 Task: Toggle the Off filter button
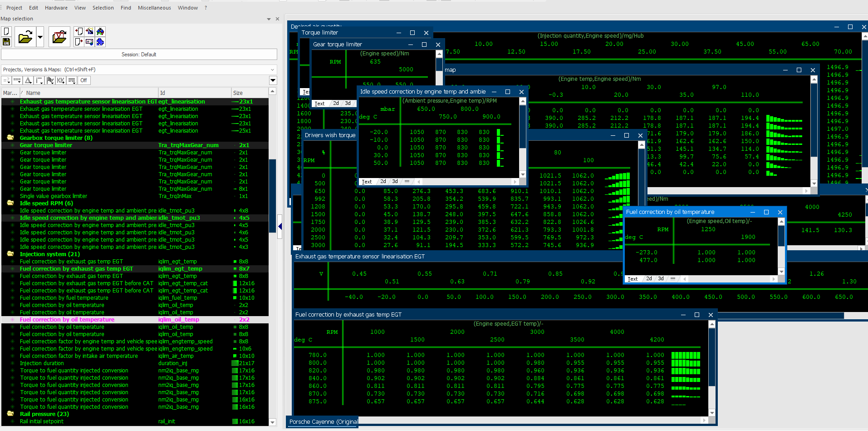coord(84,80)
